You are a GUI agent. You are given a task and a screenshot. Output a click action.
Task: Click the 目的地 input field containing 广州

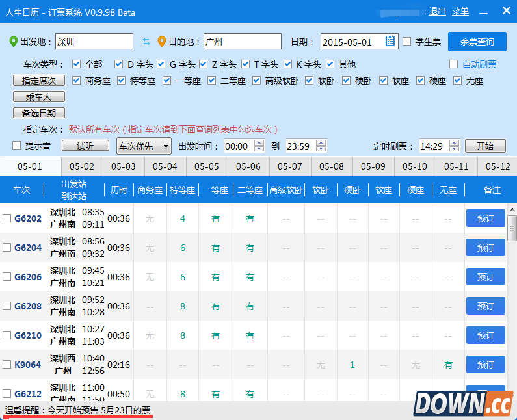[x=243, y=41]
